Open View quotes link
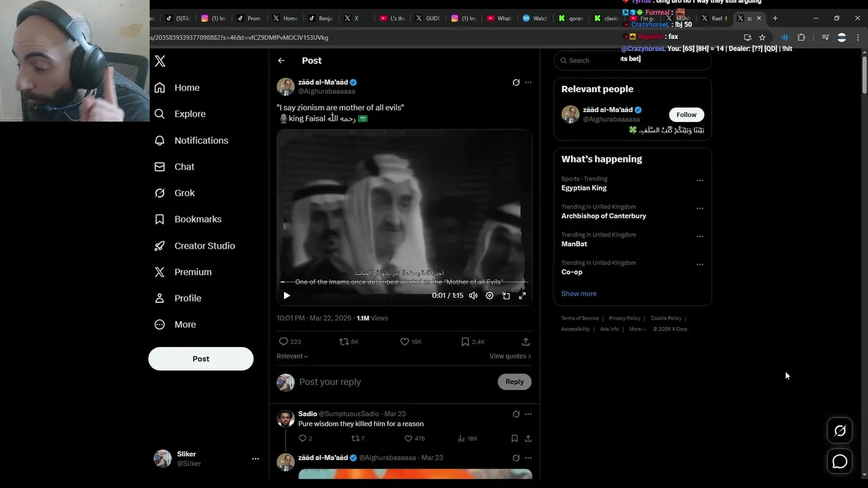The height and width of the screenshot is (488, 868). [x=510, y=356]
